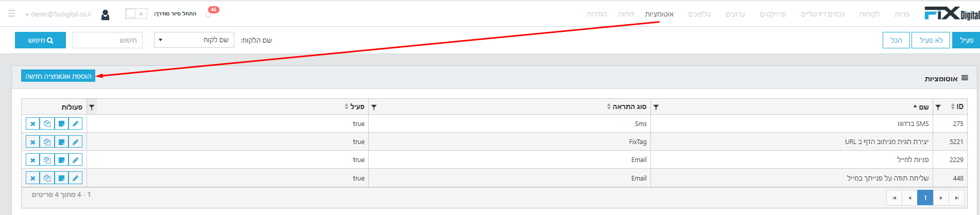Screen dimensions: 980x215
Task: Delete the Email automation with ID 448
Action: [x=32, y=178]
